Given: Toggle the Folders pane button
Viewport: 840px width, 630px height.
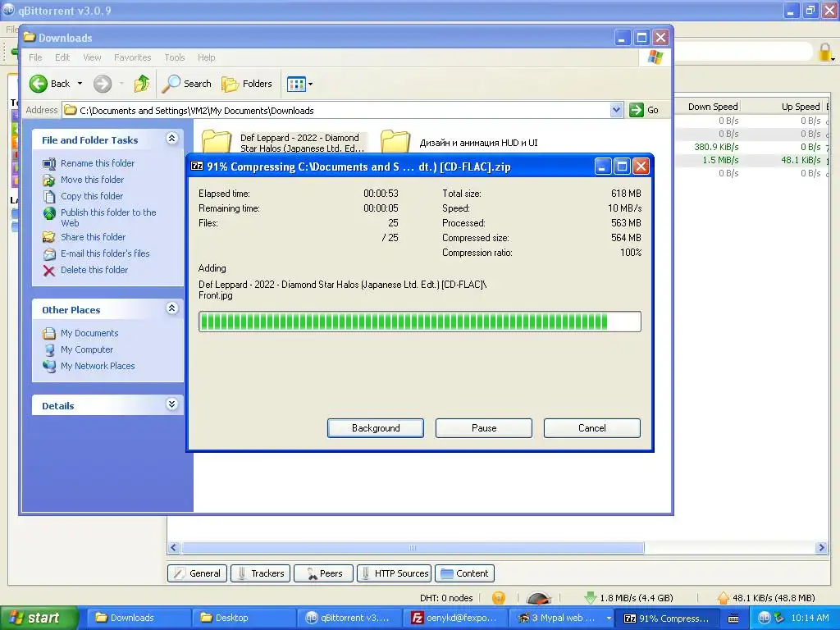Looking at the screenshot, I should coord(247,84).
